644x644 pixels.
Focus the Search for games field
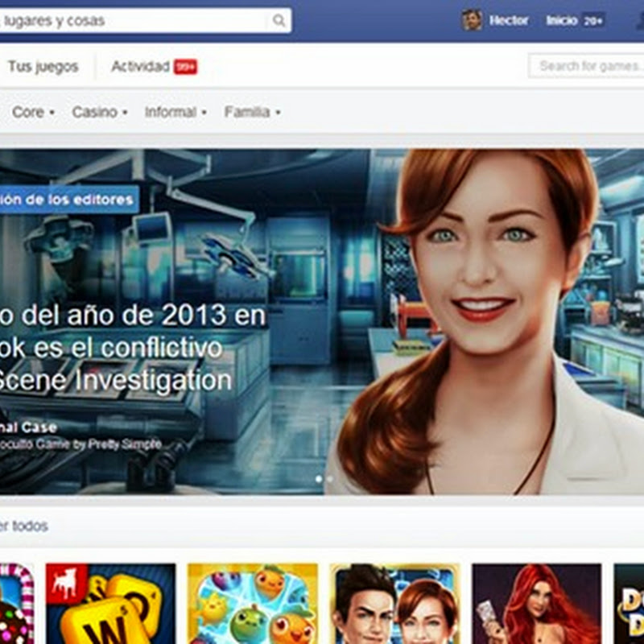point(586,66)
